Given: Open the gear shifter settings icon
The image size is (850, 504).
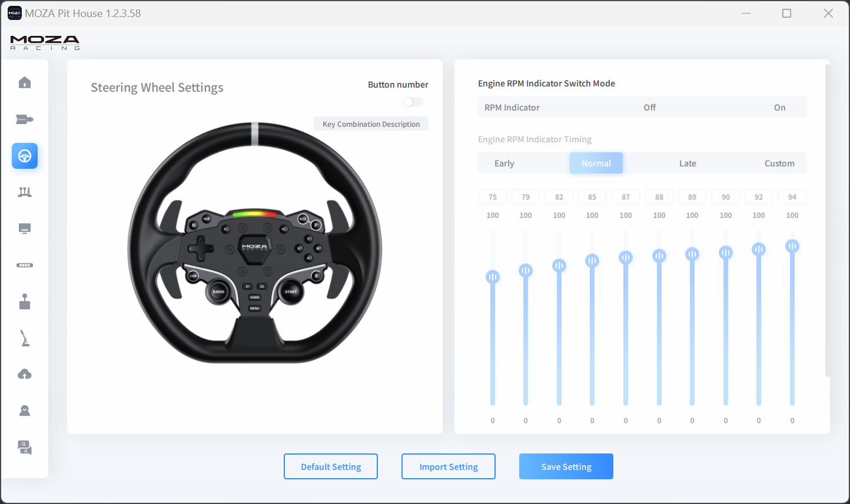Looking at the screenshot, I should pyautogui.click(x=25, y=302).
